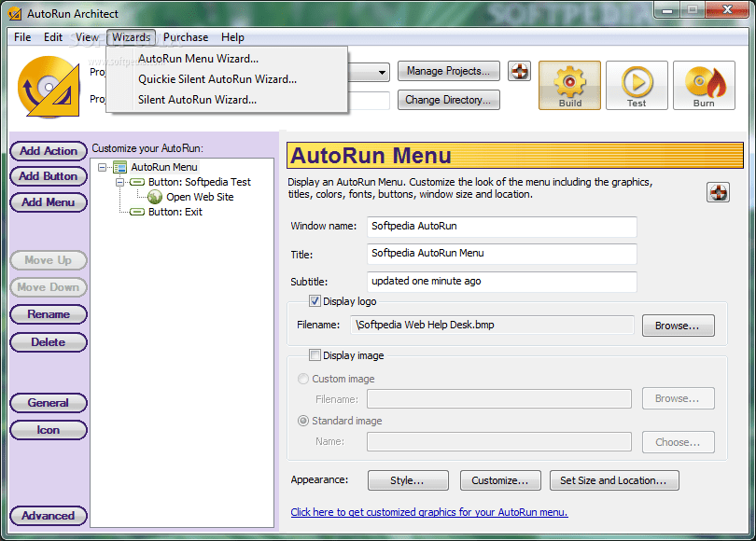Collapse the Button: Softpedia Test node
This screenshot has height=541, width=756.
tap(119, 182)
